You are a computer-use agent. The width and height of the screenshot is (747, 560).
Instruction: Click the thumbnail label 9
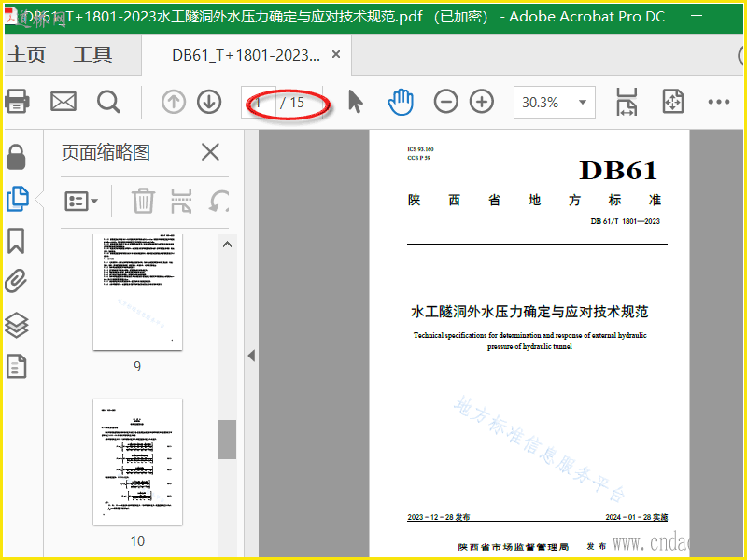click(137, 366)
